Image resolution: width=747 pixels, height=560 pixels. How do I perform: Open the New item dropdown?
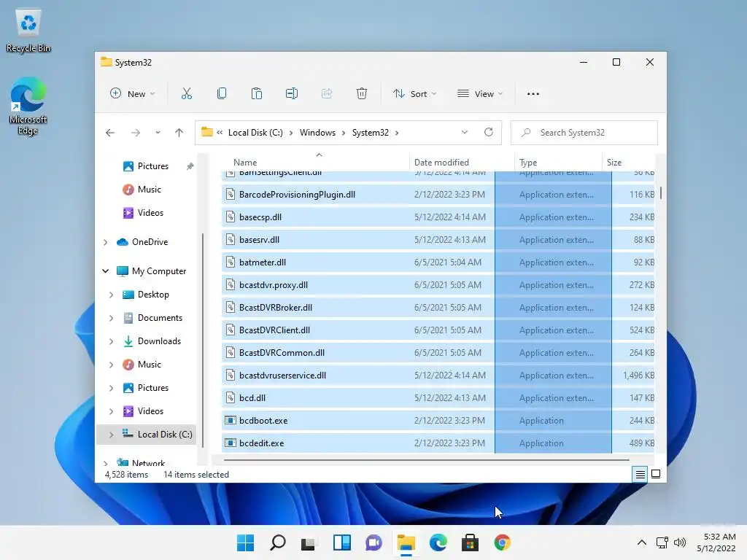[x=133, y=94]
